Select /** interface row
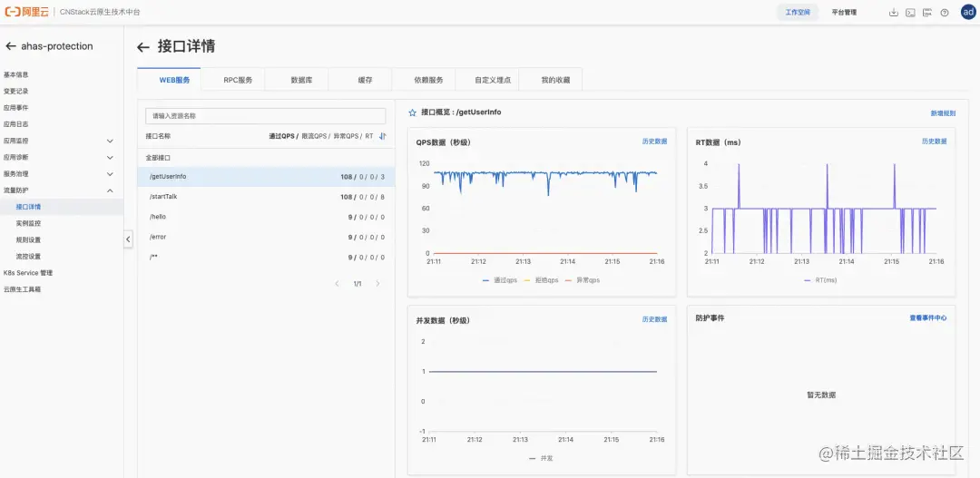The image size is (980, 478). click(266, 257)
